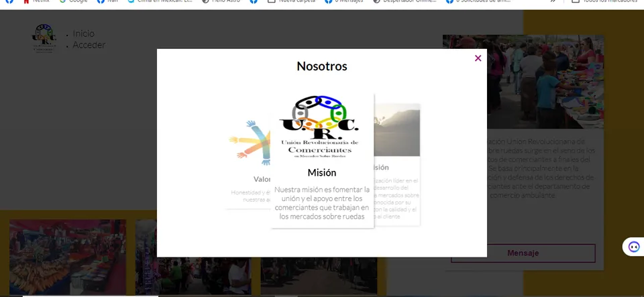Viewport: 644px width, 297px height.
Task: Click the colored hands image on Valores card
Action: tap(250, 142)
